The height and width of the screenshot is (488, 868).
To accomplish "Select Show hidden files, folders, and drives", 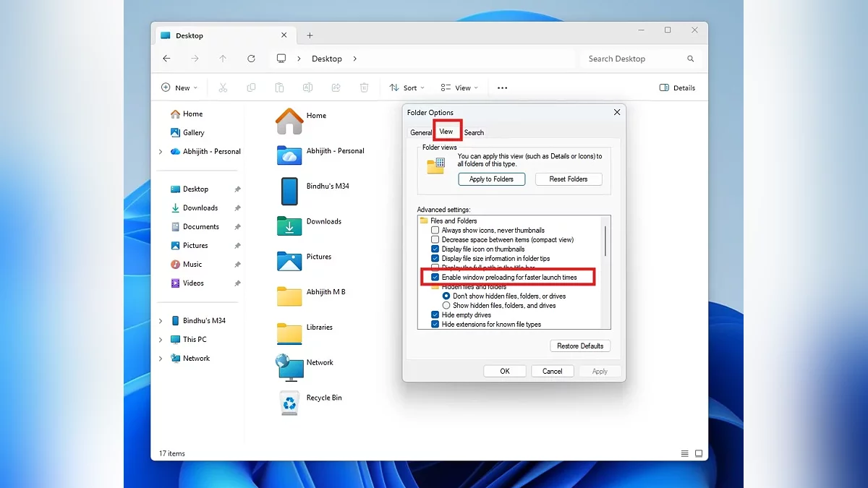I will pos(446,306).
